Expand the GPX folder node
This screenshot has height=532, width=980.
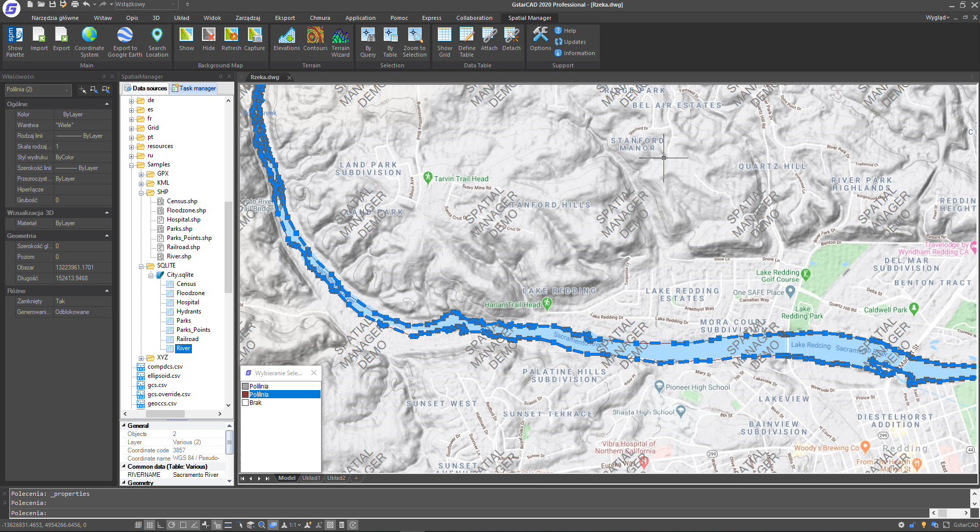[x=141, y=174]
